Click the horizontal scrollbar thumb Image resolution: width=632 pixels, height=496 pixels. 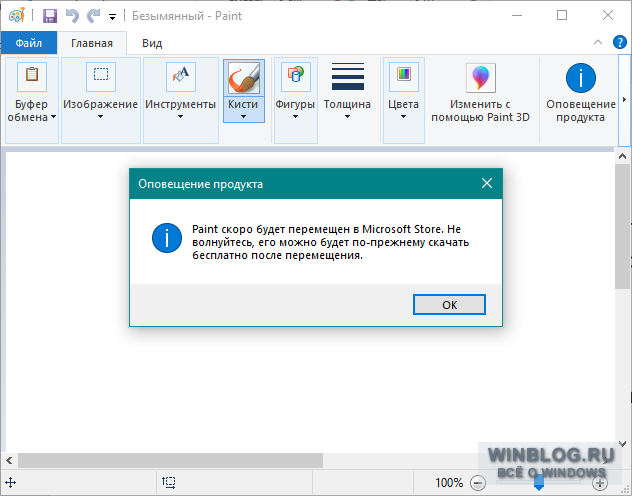point(170,460)
